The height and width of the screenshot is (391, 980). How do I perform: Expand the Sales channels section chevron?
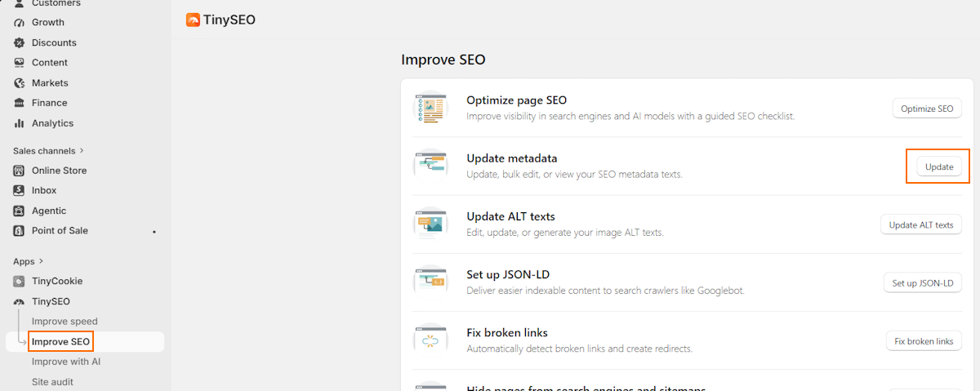pyautogui.click(x=81, y=151)
